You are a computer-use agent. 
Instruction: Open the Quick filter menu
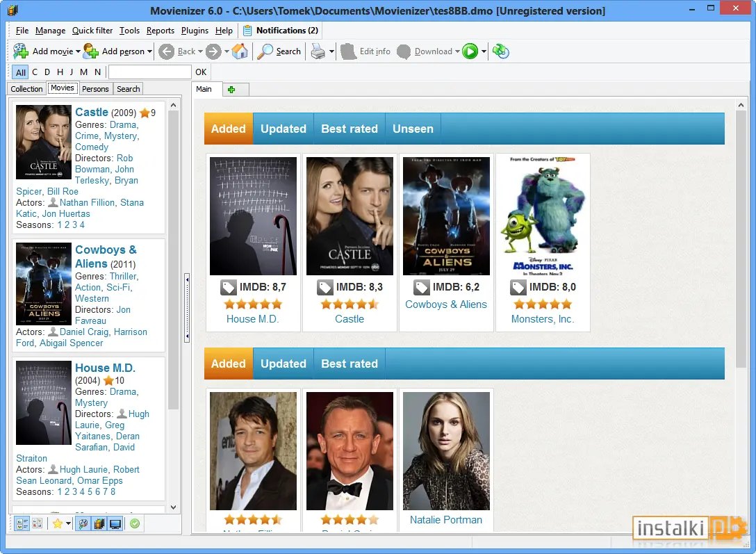pyautogui.click(x=92, y=31)
